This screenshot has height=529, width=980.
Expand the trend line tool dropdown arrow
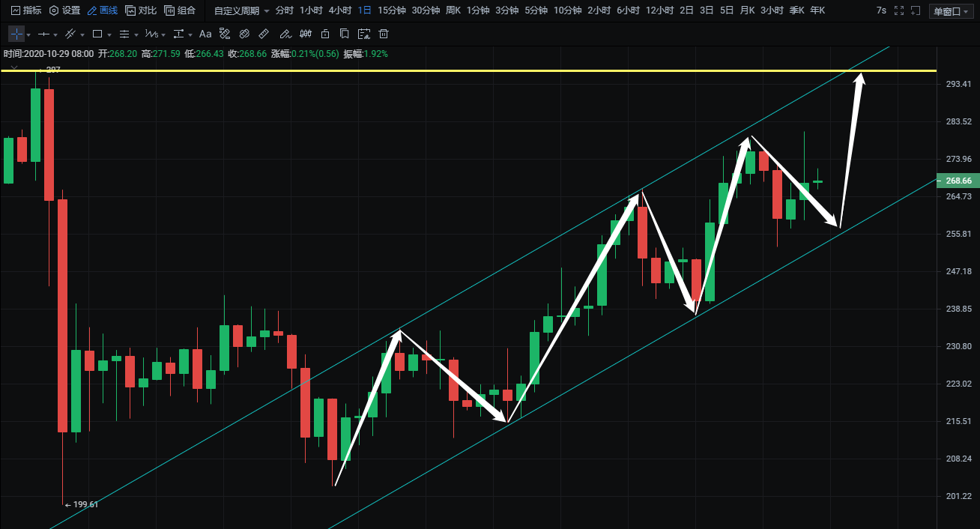pos(82,35)
